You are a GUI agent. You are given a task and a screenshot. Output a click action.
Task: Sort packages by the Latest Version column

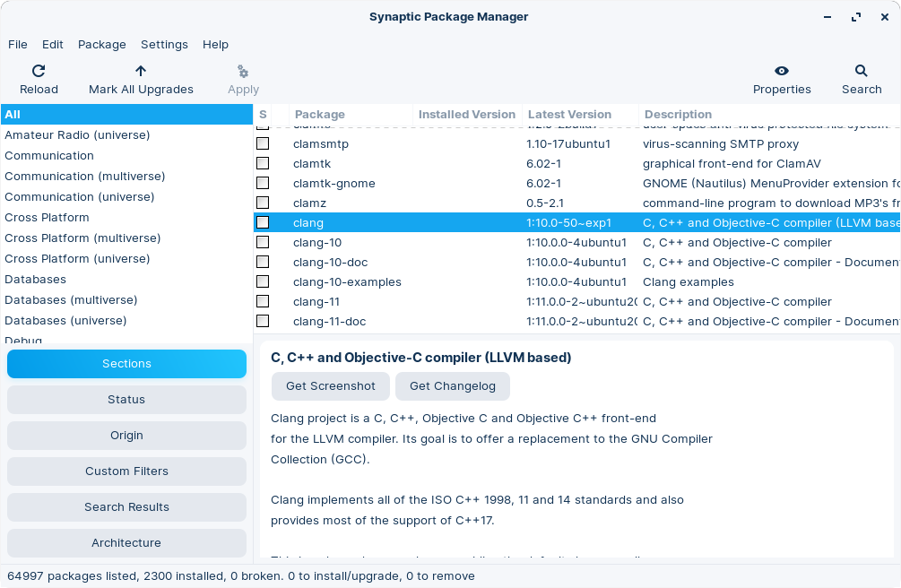click(569, 115)
